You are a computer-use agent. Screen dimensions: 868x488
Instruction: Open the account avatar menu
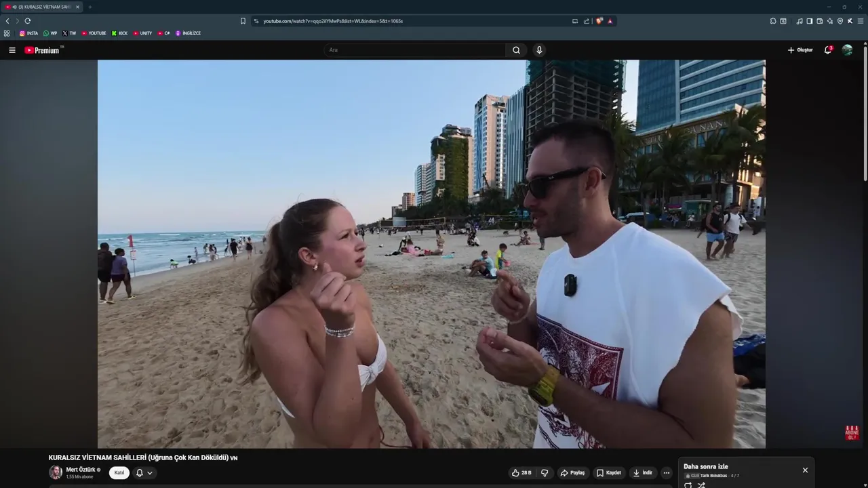click(847, 50)
